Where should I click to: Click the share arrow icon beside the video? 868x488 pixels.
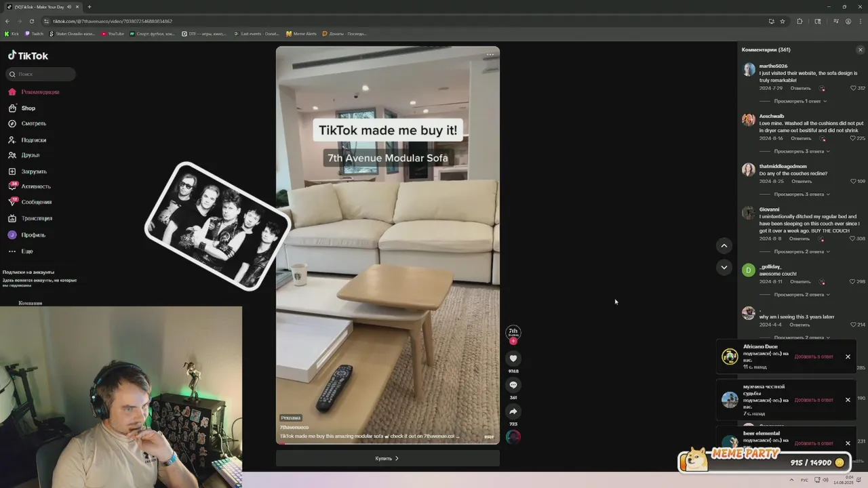coord(513,411)
